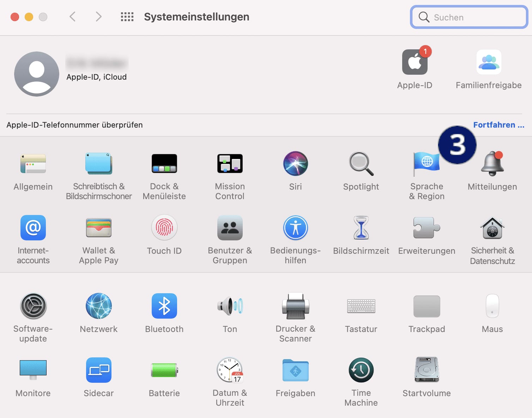532x418 pixels.
Task: Open Sprache & Region settings
Action: pyautogui.click(x=427, y=164)
